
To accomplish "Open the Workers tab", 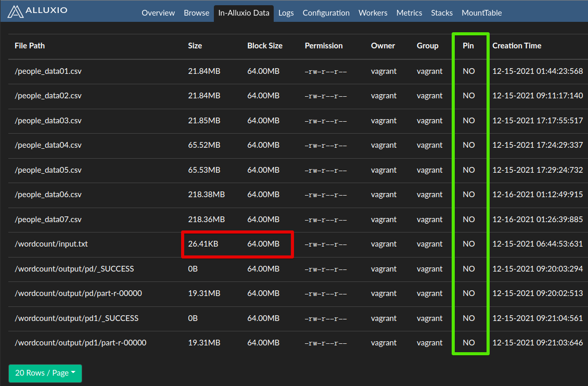I will click(x=373, y=13).
